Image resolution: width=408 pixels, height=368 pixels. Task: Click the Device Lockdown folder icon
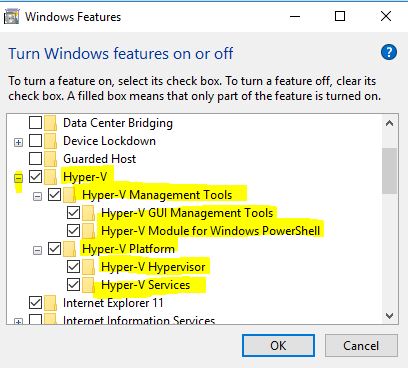pos(50,141)
